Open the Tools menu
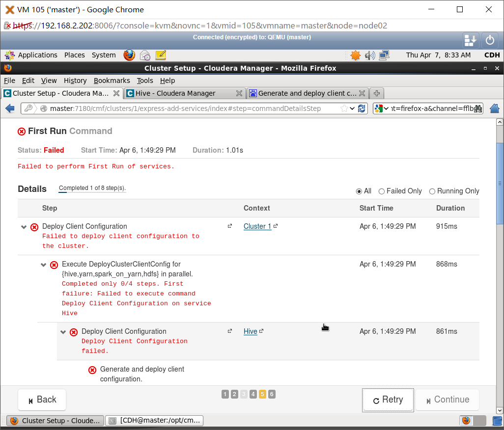This screenshot has height=430, width=504. pyautogui.click(x=145, y=81)
